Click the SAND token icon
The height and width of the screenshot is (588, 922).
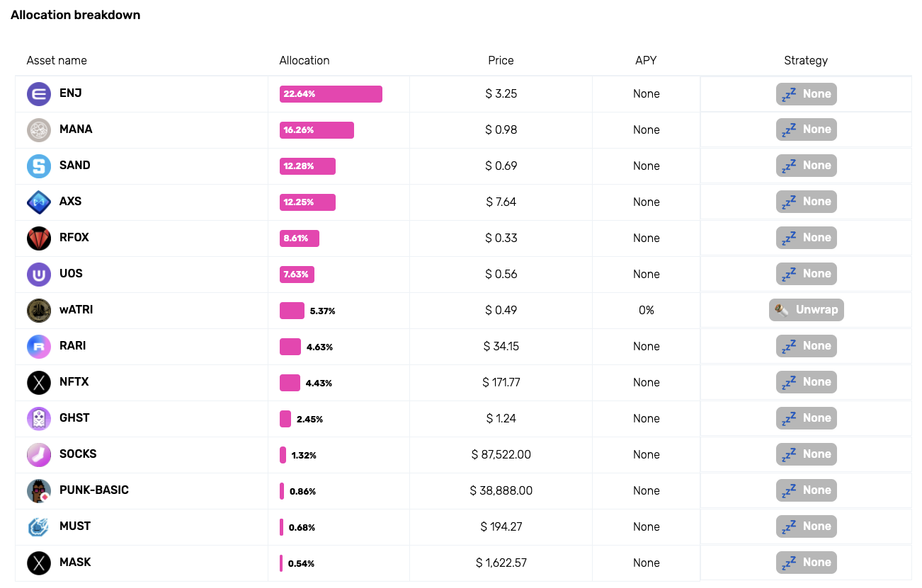39,166
